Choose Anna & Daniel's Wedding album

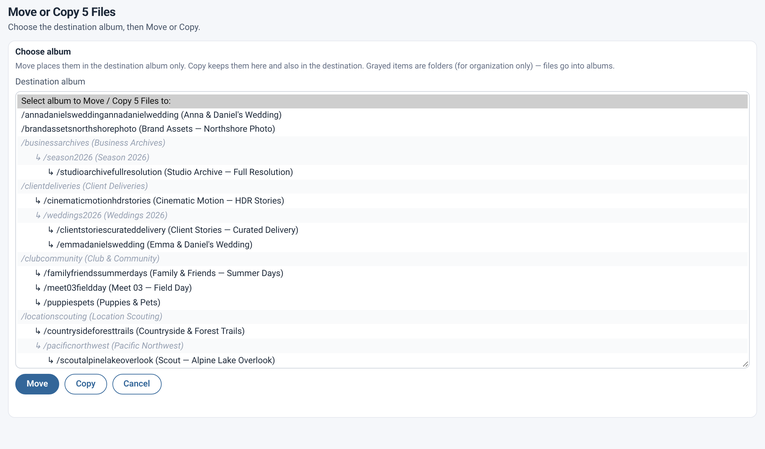tap(382, 115)
